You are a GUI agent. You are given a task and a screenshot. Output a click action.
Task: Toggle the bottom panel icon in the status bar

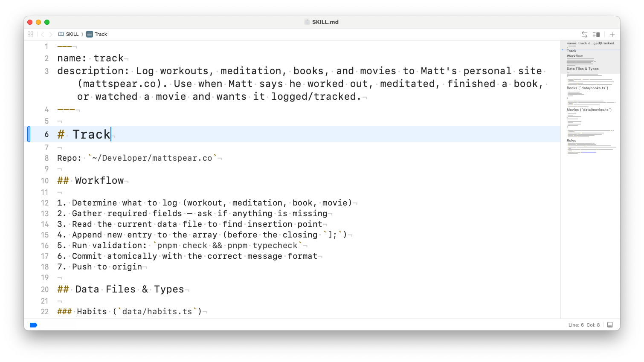click(x=611, y=325)
